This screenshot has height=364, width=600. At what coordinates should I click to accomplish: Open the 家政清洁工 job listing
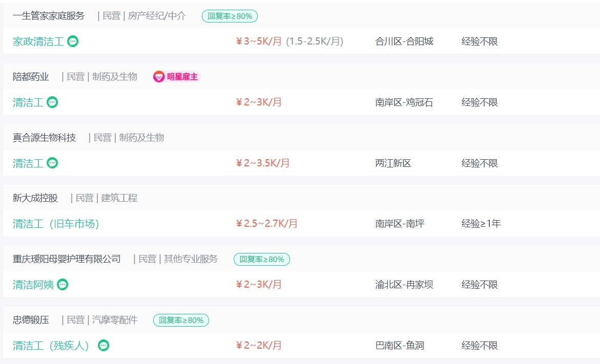pos(38,41)
